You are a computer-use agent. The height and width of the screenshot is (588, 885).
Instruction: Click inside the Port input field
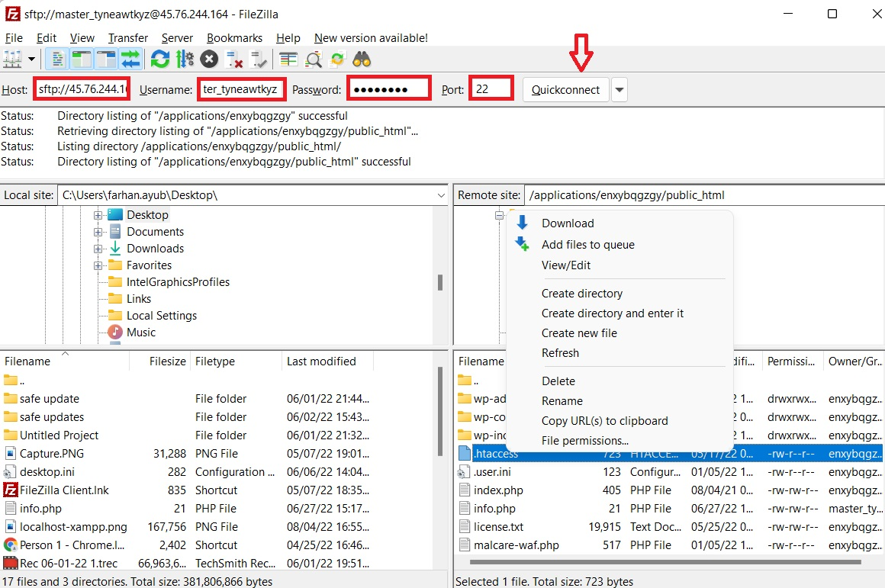(x=491, y=88)
